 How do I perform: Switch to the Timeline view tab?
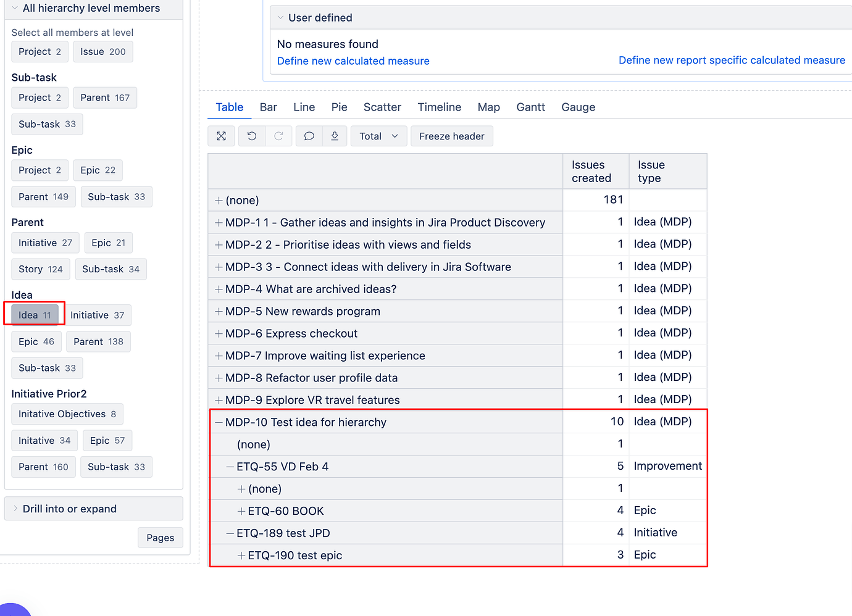[439, 107]
